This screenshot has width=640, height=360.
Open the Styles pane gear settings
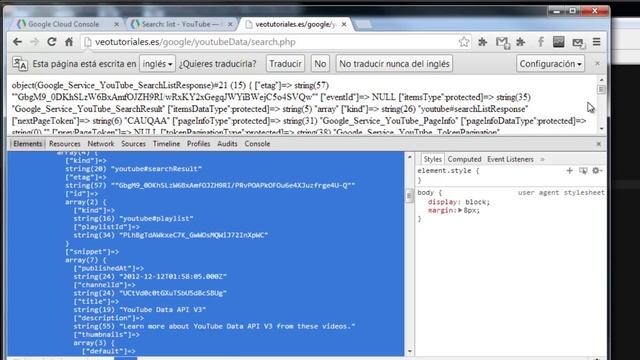point(597,171)
